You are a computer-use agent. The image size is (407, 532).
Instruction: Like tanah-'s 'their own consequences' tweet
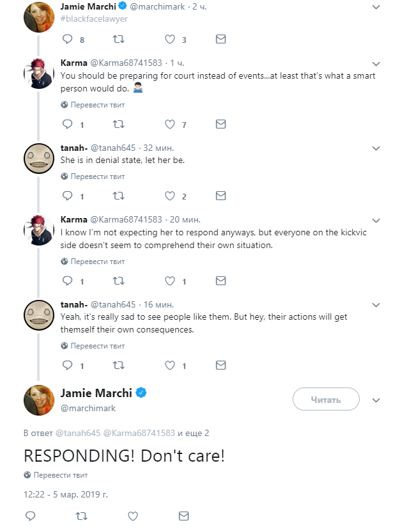point(170,365)
